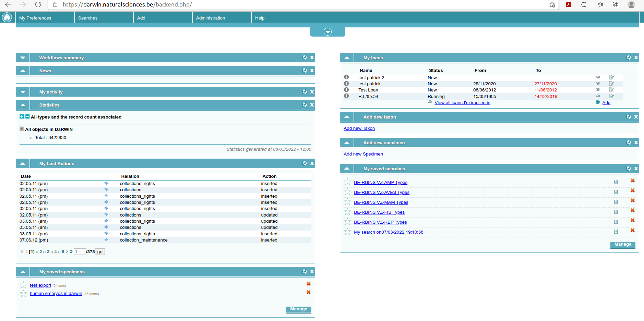
Task: Open the top-center dropdown chevron below the menu
Action: point(327,31)
